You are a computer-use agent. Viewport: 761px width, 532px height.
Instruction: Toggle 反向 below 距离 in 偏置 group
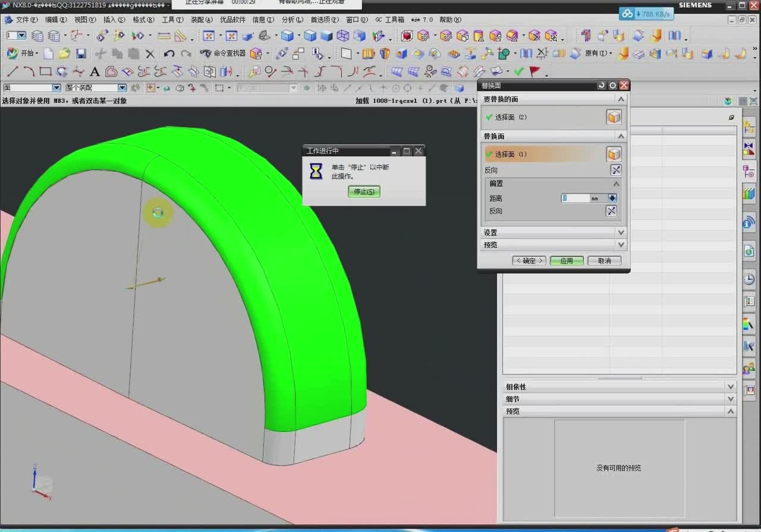tap(611, 211)
